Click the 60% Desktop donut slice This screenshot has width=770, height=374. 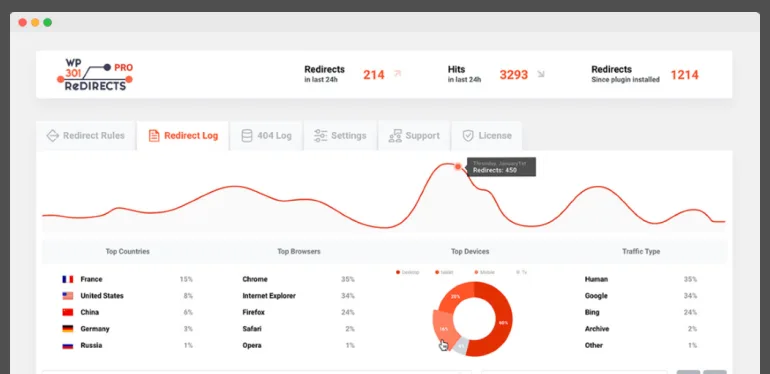click(x=503, y=322)
